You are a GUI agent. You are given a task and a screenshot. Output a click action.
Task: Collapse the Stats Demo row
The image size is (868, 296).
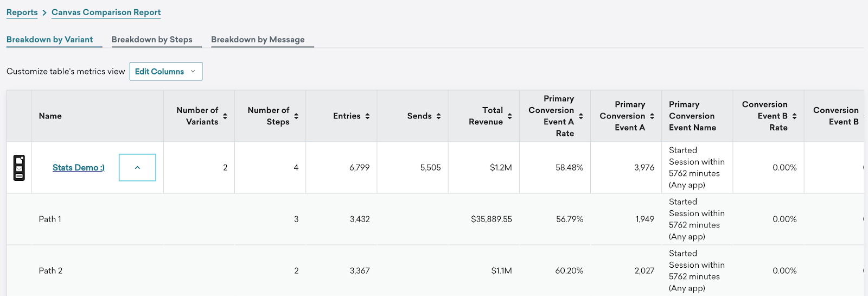137,168
